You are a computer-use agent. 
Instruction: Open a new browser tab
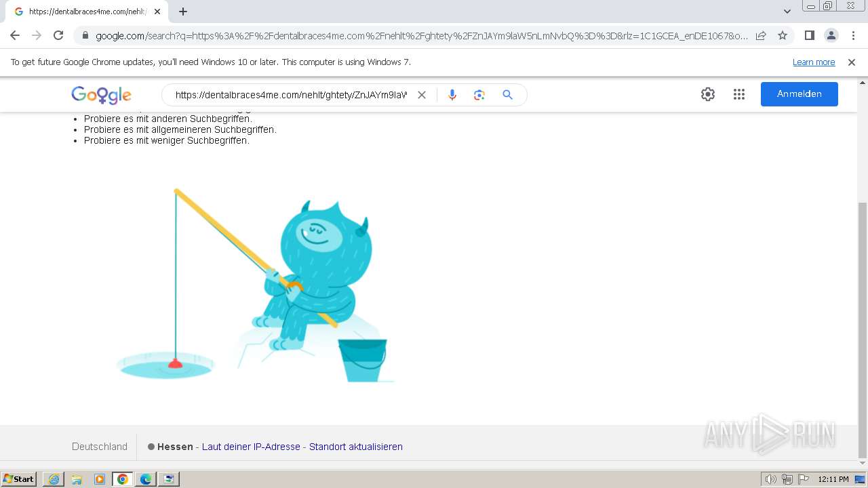(183, 12)
